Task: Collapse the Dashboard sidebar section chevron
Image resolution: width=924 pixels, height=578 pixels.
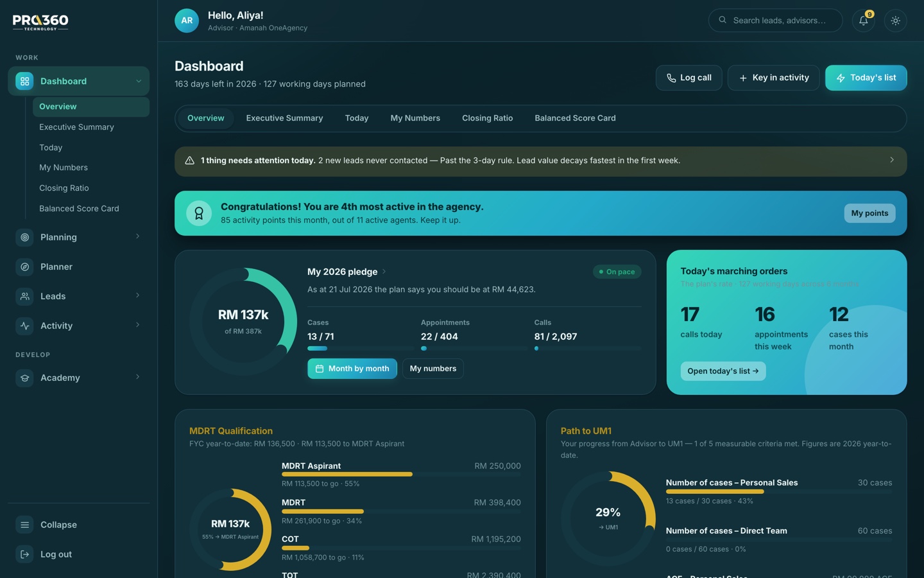Action: 139,81
